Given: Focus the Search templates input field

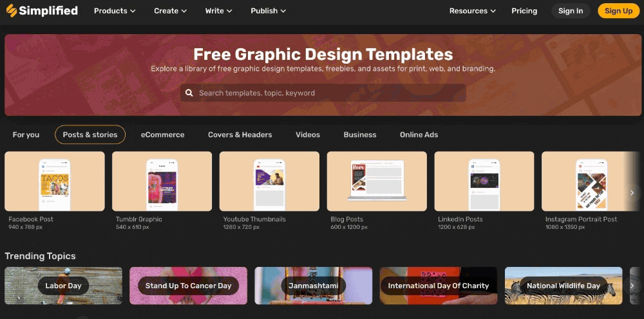Looking at the screenshot, I should (x=323, y=93).
